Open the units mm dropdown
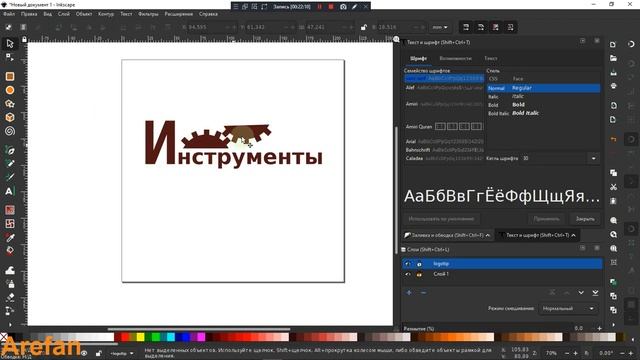Viewport: 640px width, 360px height. (x=440, y=27)
